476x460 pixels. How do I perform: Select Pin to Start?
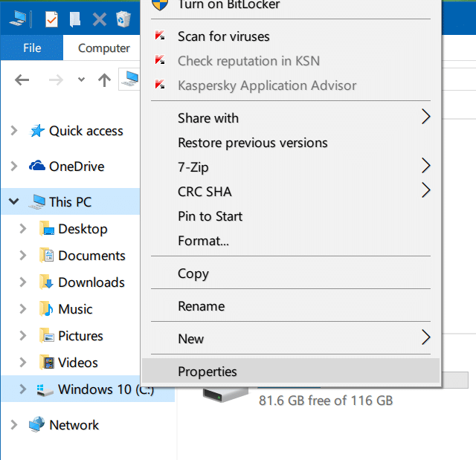point(291,216)
